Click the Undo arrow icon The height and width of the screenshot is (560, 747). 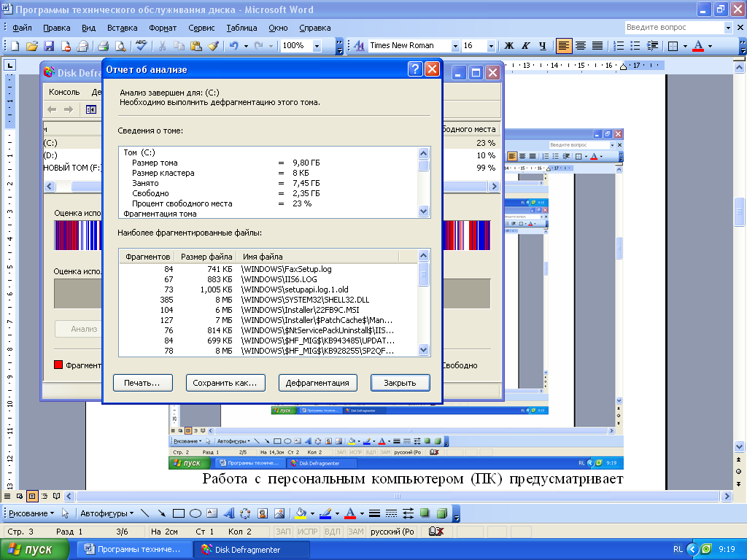(x=234, y=46)
